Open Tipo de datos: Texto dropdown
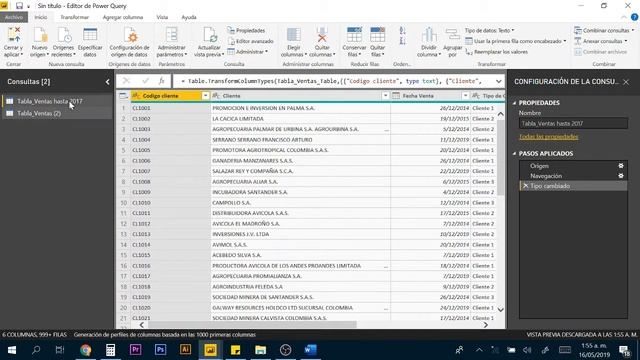The height and width of the screenshot is (360, 640). click(x=489, y=31)
